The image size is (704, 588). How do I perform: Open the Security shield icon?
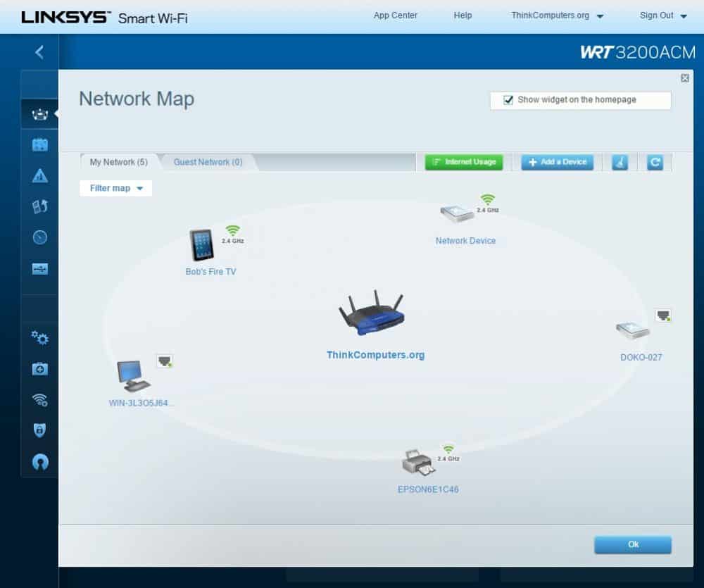[x=40, y=430]
